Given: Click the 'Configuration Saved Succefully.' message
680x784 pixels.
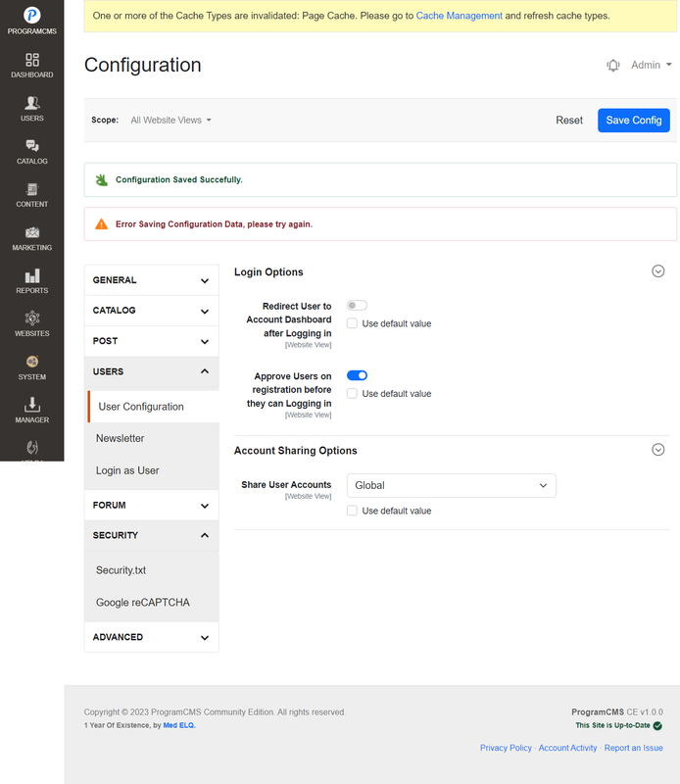Looking at the screenshot, I should click(179, 179).
